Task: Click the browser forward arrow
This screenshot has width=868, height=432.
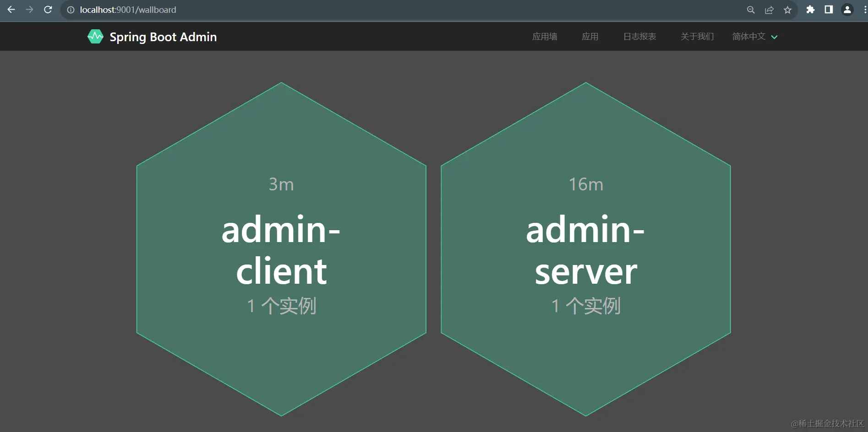Action: (29, 10)
